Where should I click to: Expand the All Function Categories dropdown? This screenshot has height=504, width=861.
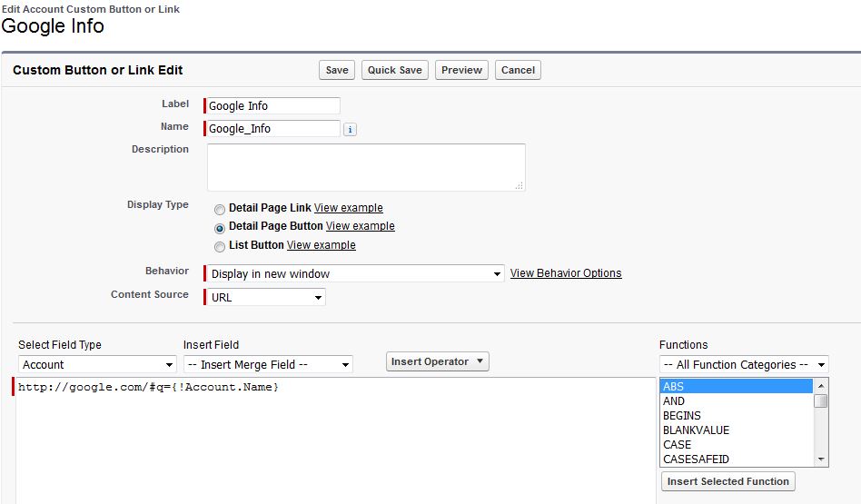click(x=743, y=364)
